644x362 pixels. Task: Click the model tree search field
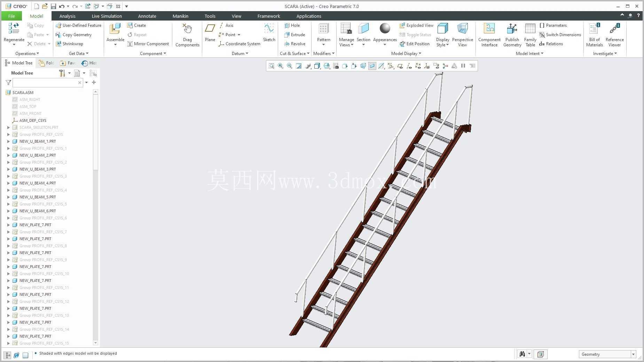tap(48, 83)
